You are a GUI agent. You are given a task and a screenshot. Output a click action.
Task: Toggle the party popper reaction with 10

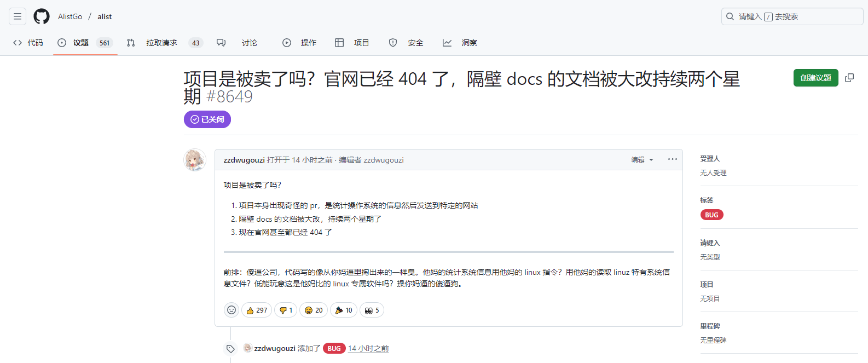[x=344, y=310]
